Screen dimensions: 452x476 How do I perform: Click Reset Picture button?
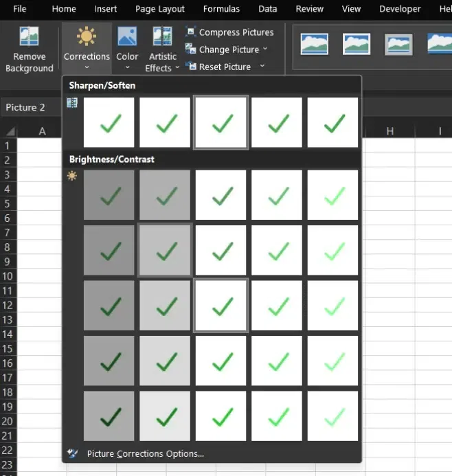[x=218, y=67]
